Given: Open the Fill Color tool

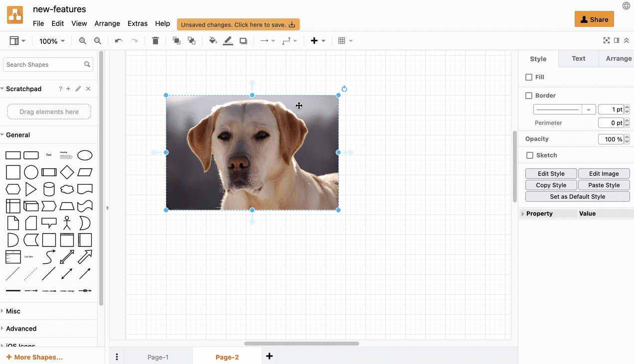Looking at the screenshot, I should pos(212,40).
